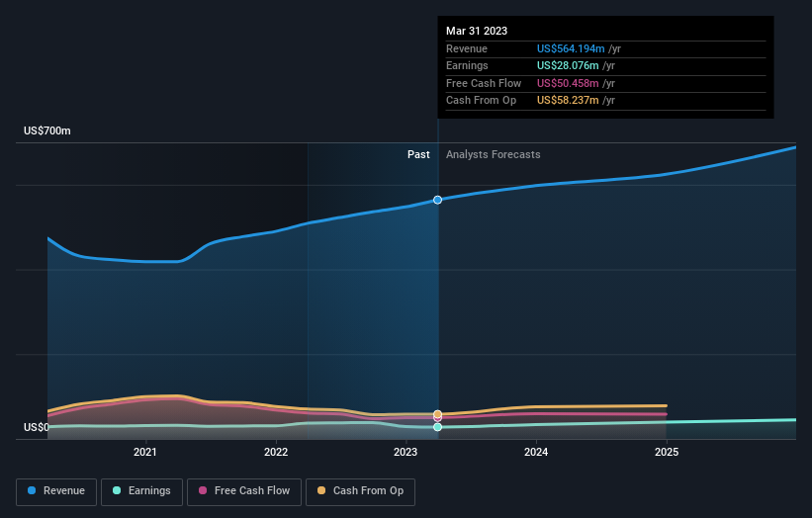Click the 2023 x-axis year label
Screen dimensions: 812x518
pos(406,453)
